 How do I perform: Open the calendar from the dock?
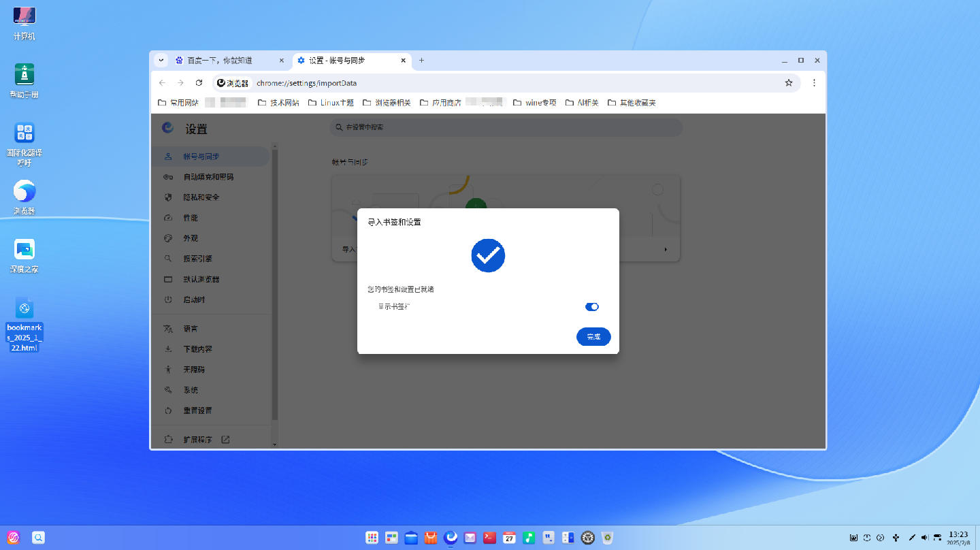click(509, 538)
